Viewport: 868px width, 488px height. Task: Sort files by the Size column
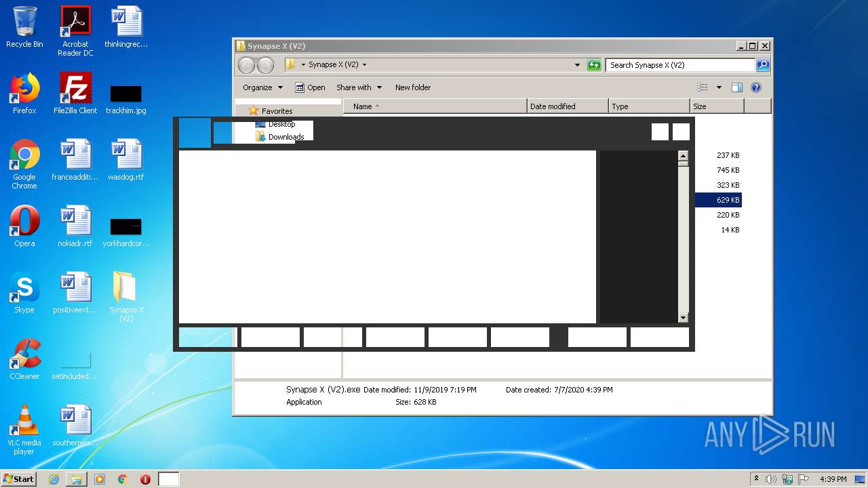(x=717, y=106)
